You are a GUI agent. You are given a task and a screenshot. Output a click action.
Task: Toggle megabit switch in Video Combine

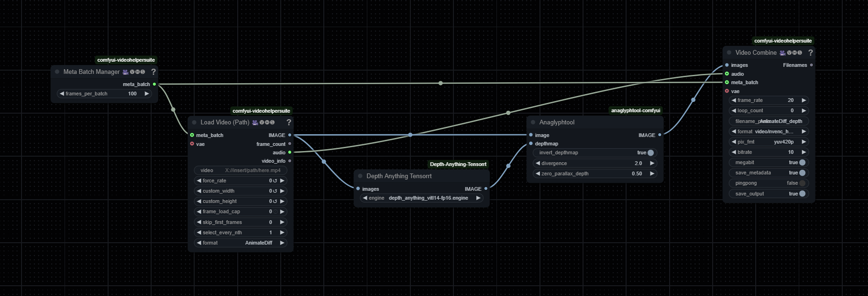click(x=802, y=162)
